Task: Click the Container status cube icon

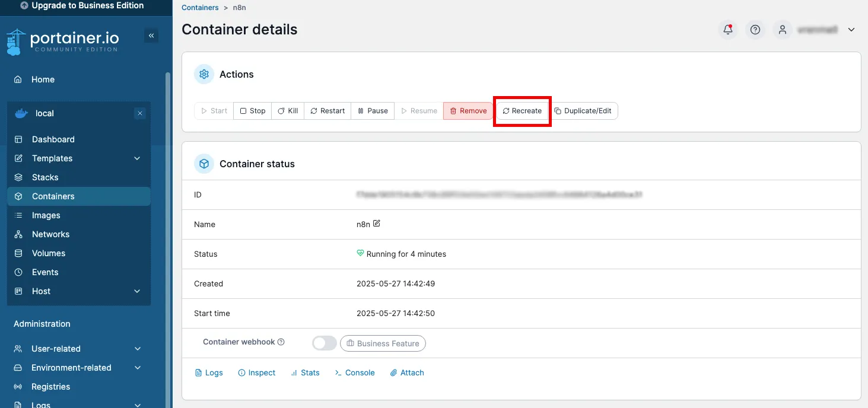Action: pyautogui.click(x=204, y=164)
